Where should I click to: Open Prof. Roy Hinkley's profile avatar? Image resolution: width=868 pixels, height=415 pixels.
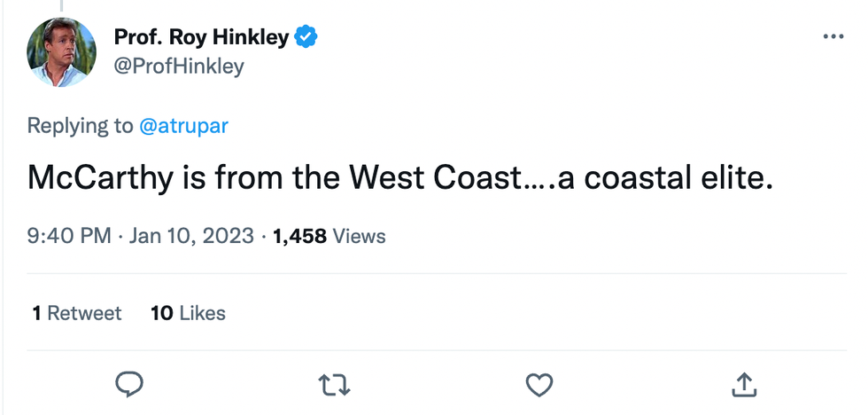(x=61, y=52)
